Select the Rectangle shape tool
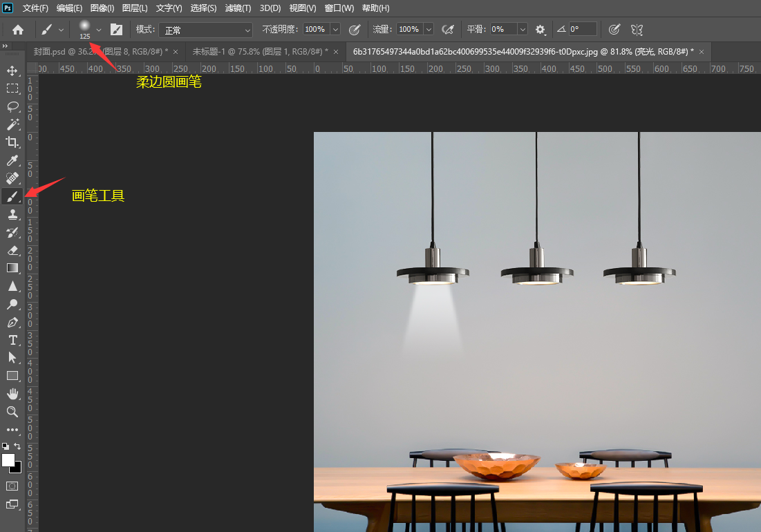 (x=12, y=376)
